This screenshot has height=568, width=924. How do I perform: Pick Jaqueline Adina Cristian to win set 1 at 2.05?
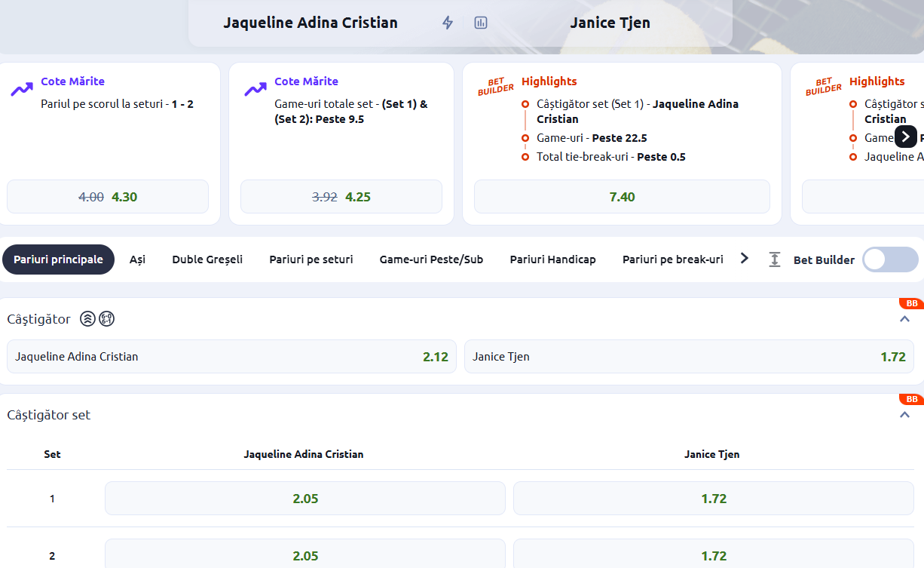point(304,498)
